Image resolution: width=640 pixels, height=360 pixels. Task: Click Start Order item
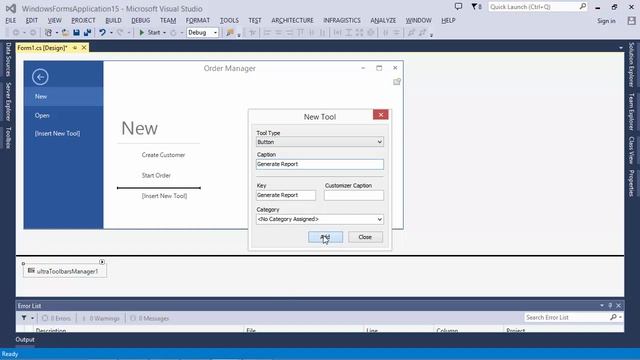(156, 176)
